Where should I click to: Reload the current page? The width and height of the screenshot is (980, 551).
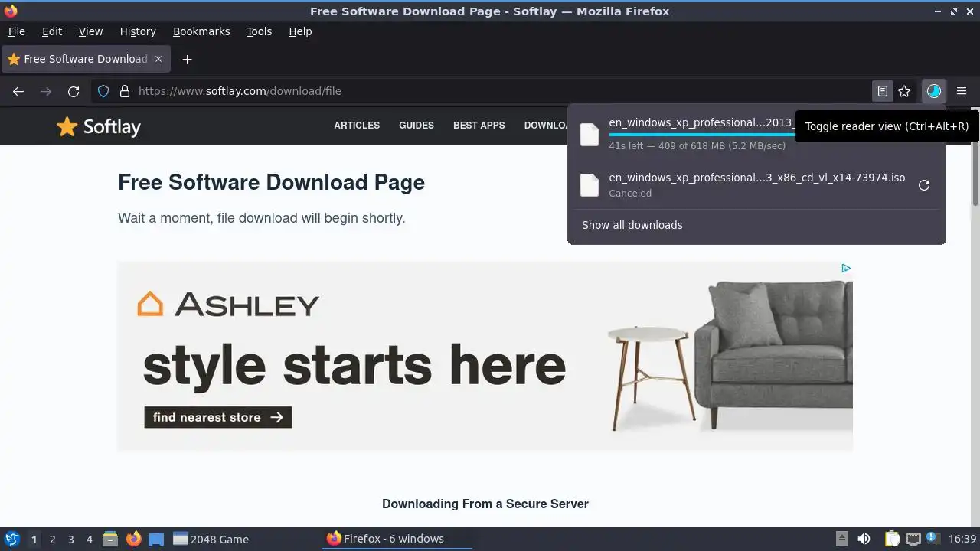point(73,91)
